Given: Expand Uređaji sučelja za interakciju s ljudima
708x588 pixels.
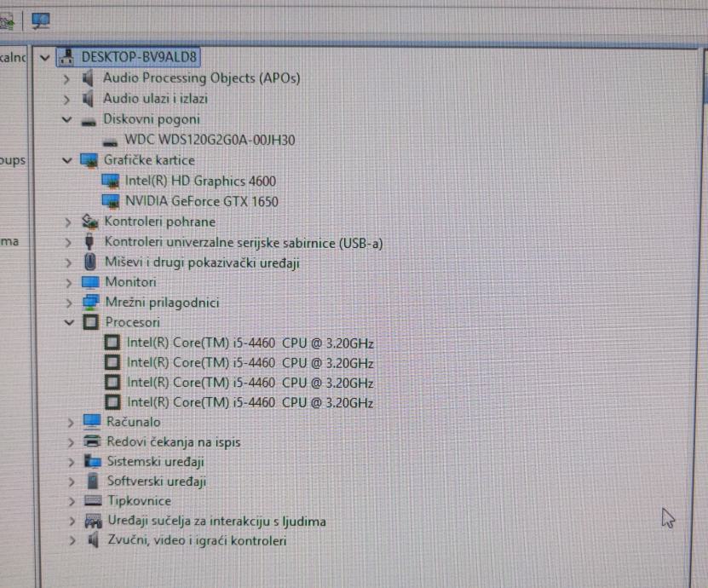Looking at the screenshot, I should click(x=72, y=522).
